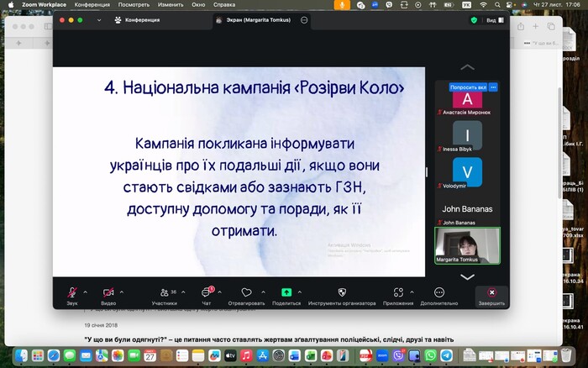
Task: Expand audio options arrow next to Звук
Action: 85,292
